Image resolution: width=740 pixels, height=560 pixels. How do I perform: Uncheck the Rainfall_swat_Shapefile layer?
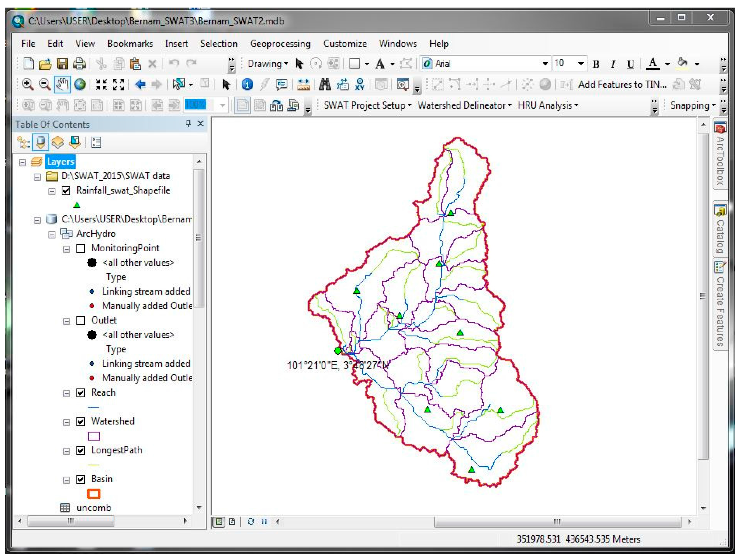tap(66, 191)
